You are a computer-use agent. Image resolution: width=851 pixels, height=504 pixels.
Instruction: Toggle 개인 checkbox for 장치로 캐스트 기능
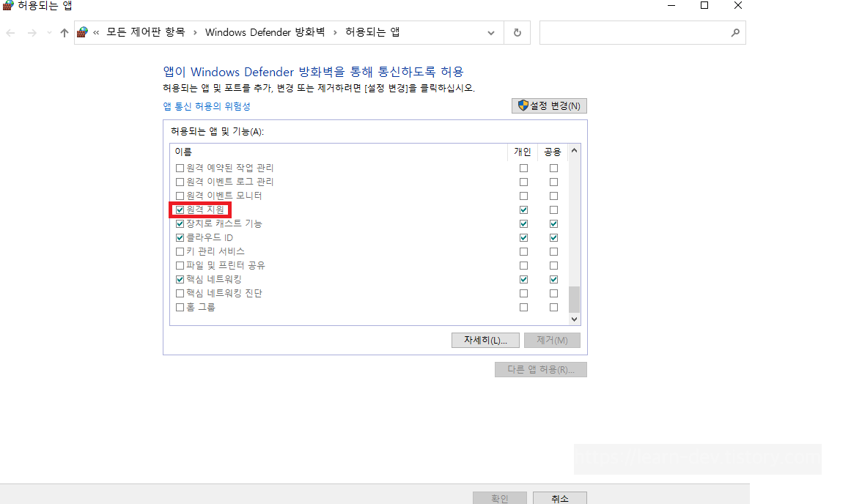coord(524,223)
